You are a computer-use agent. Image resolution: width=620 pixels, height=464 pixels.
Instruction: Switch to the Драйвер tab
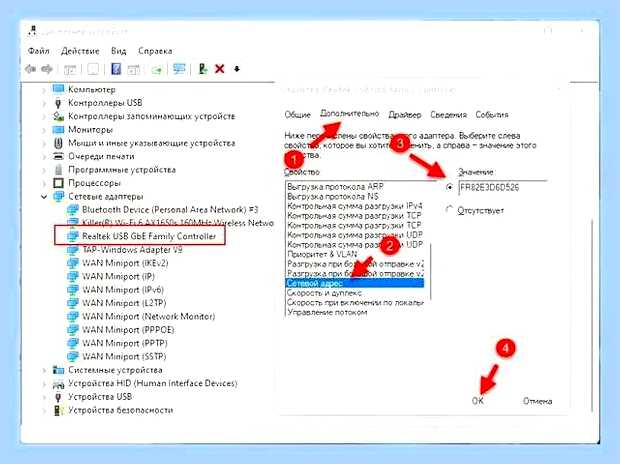click(405, 115)
